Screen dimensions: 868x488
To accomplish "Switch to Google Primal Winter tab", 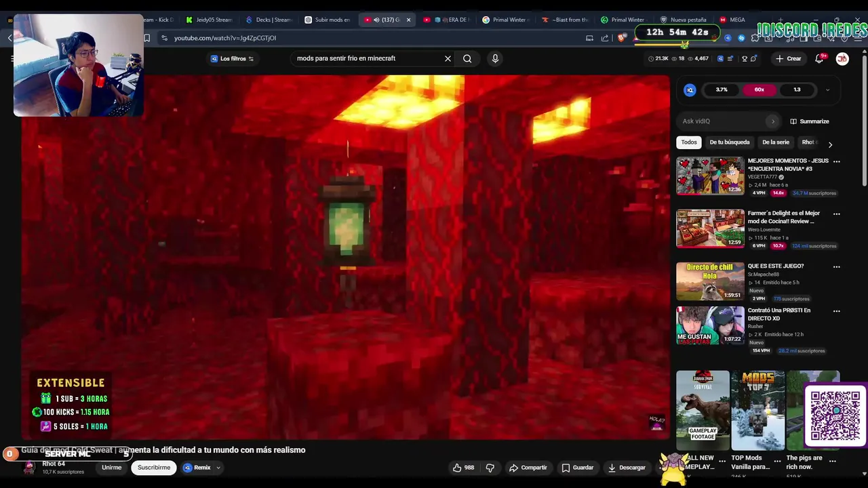I will (x=505, y=20).
